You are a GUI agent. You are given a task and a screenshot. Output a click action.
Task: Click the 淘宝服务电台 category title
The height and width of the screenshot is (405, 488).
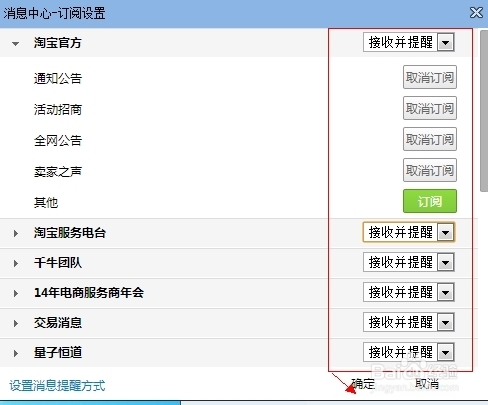click(x=70, y=233)
